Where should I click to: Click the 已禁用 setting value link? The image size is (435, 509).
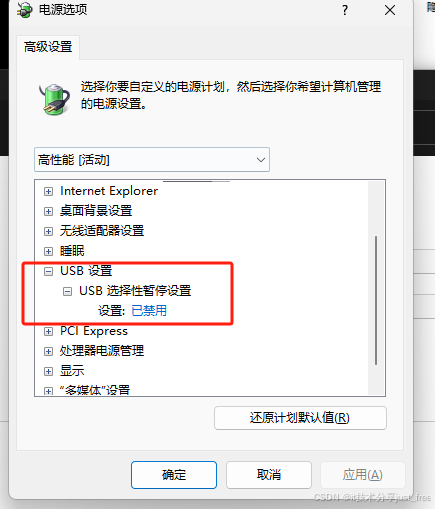pyautogui.click(x=149, y=311)
